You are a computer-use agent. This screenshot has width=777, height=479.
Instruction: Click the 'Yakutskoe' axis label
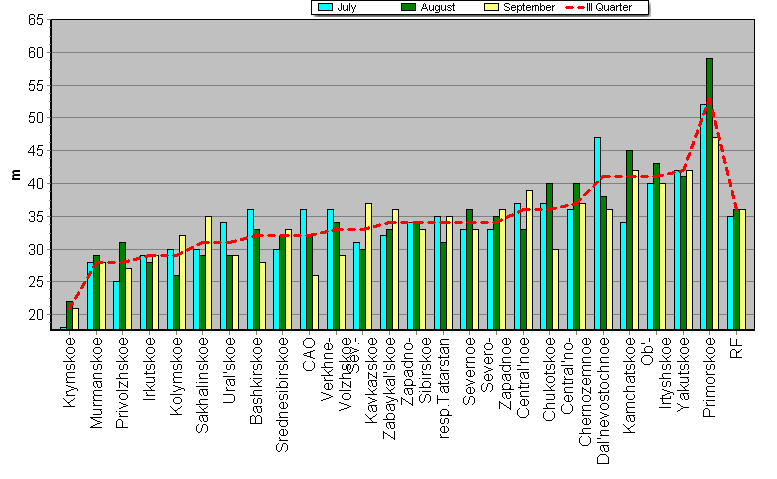tap(683, 374)
